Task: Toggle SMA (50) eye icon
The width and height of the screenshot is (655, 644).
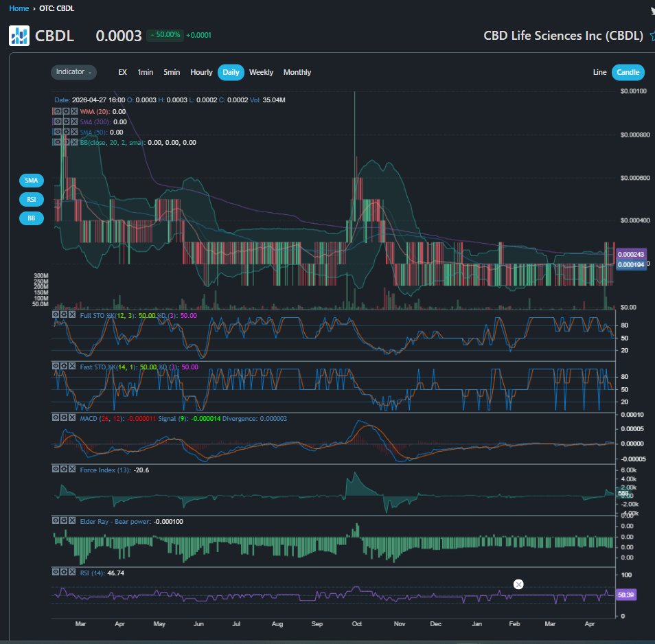Action: point(58,132)
